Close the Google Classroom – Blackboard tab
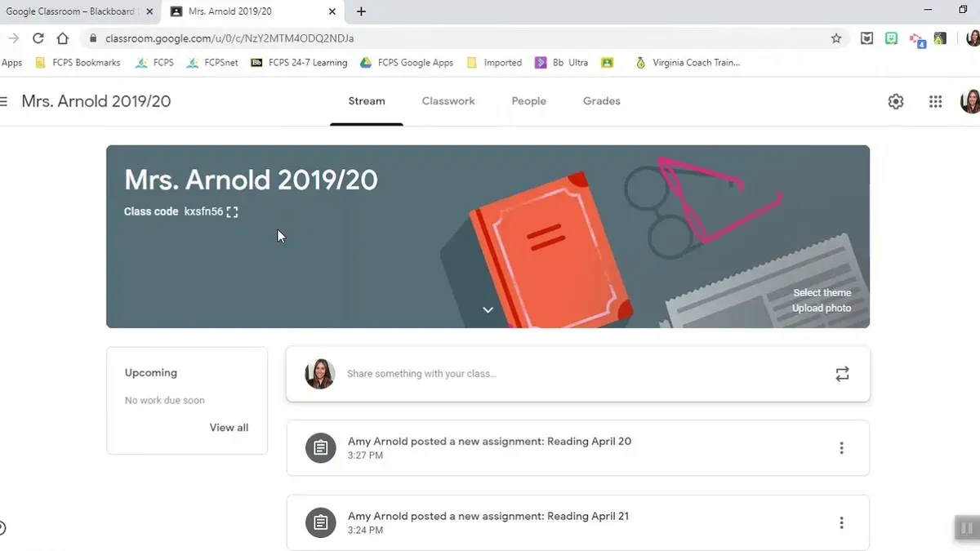Screen dimensions: 980x551 (149, 11)
